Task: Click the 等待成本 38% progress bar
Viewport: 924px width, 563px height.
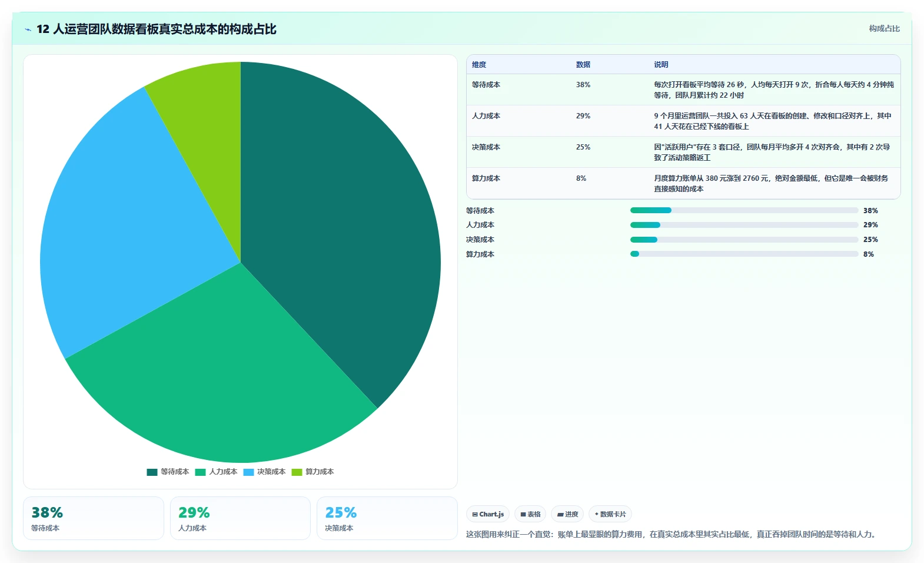Action: tap(744, 210)
